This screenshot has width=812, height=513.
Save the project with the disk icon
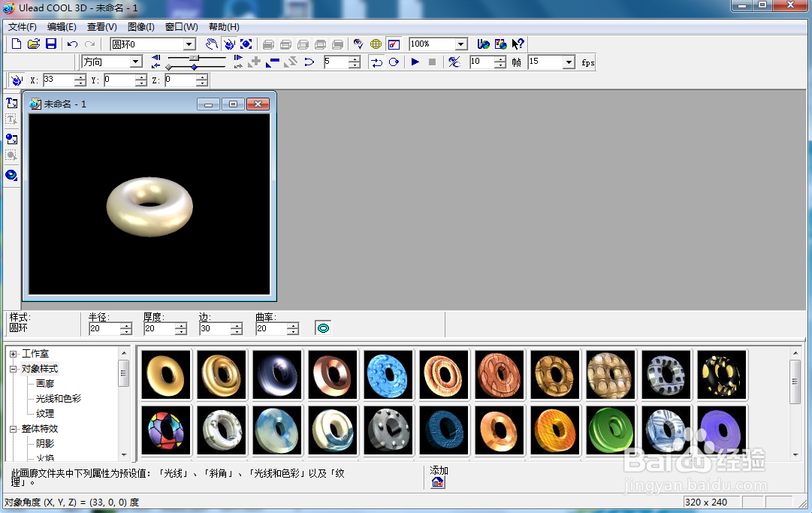51,44
